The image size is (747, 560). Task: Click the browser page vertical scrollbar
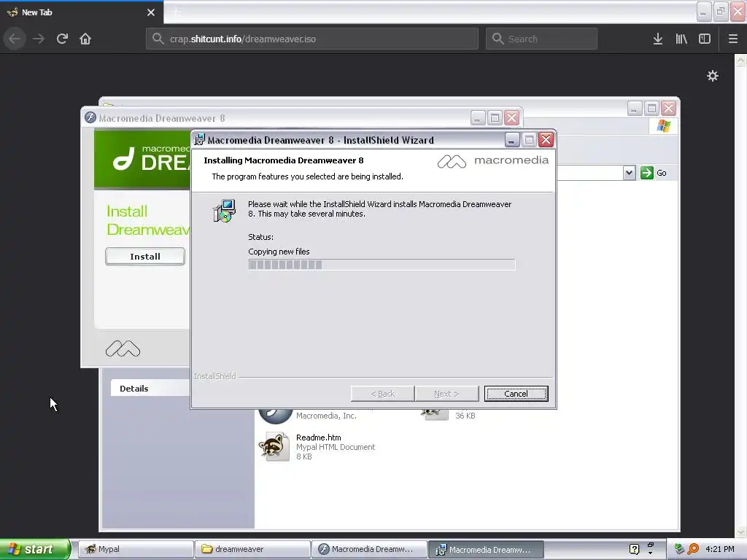tap(740, 296)
